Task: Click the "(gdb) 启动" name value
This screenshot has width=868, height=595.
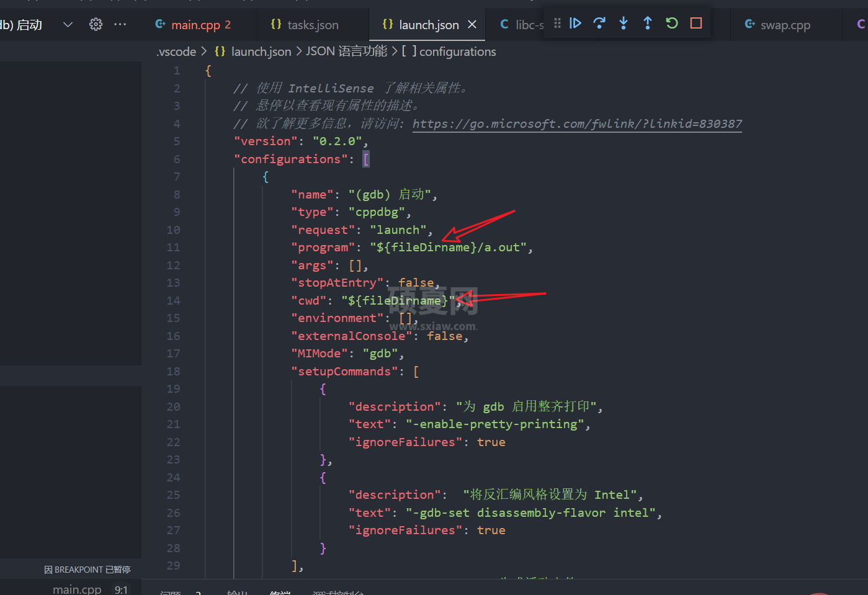Action: [x=390, y=195]
